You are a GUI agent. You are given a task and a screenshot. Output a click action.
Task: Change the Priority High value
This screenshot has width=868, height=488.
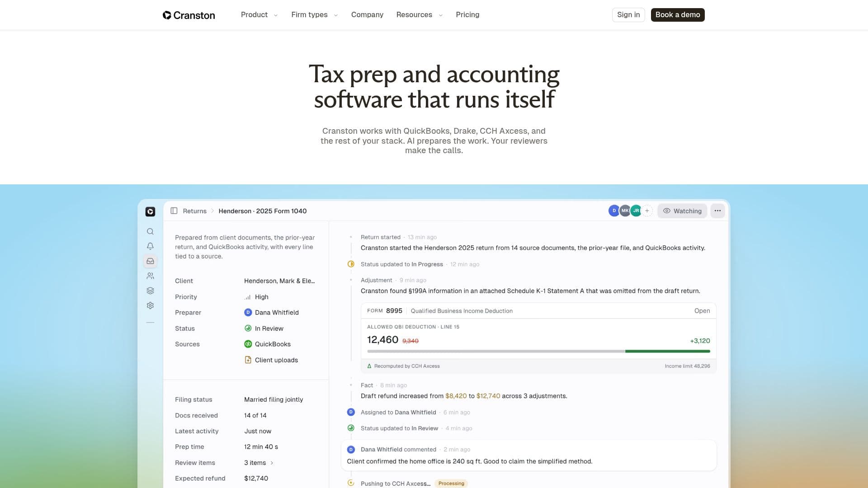[256, 297]
